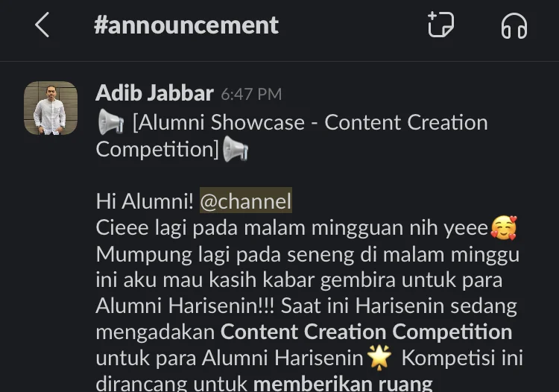This screenshot has width=559, height=392.
Task: Open the canvas note icon in header
Action: coord(440,25)
